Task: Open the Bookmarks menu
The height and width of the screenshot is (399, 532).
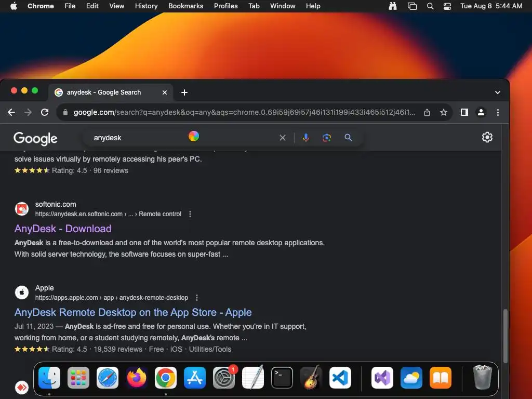Action: pos(186,6)
